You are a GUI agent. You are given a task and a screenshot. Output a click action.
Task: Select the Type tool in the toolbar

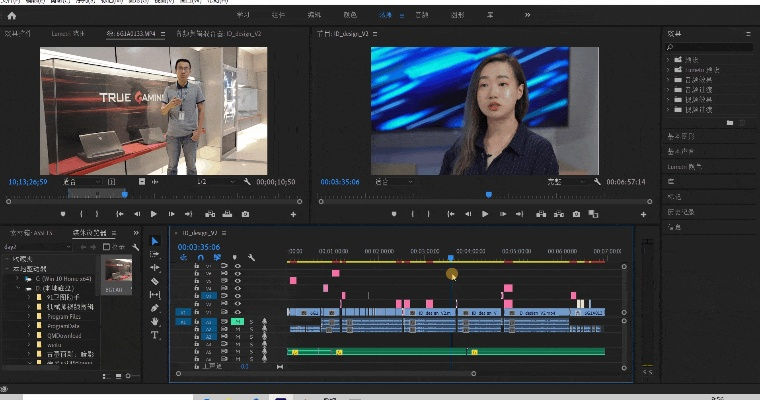point(155,335)
